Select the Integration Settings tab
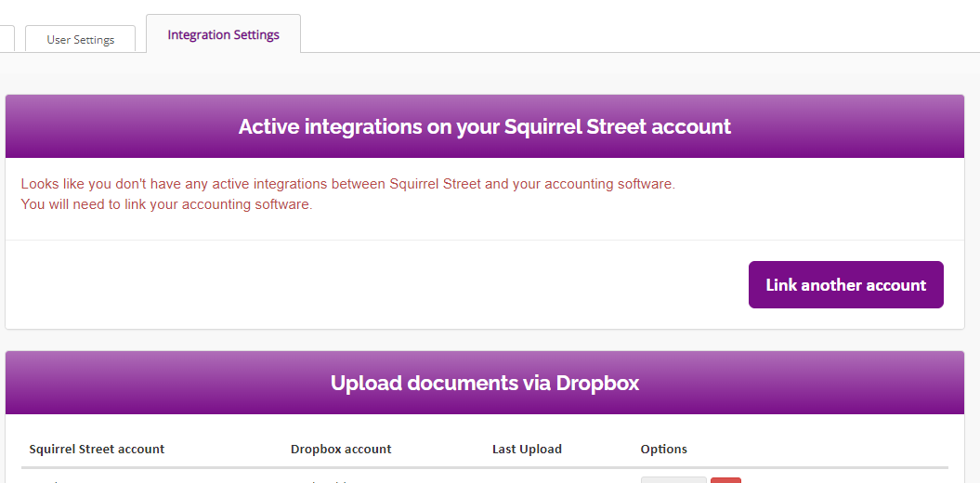The width and height of the screenshot is (980, 483). 223,34
